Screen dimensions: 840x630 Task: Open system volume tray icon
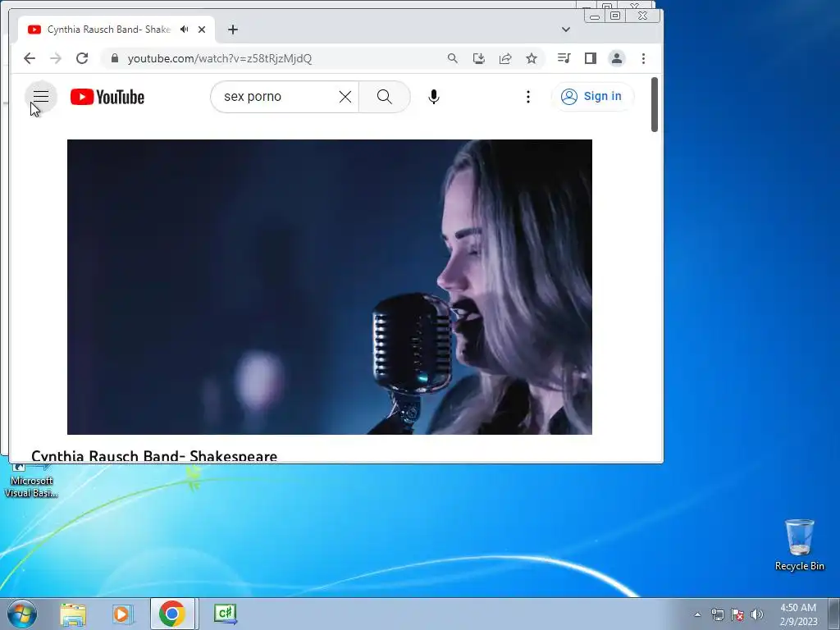coord(757,614)
